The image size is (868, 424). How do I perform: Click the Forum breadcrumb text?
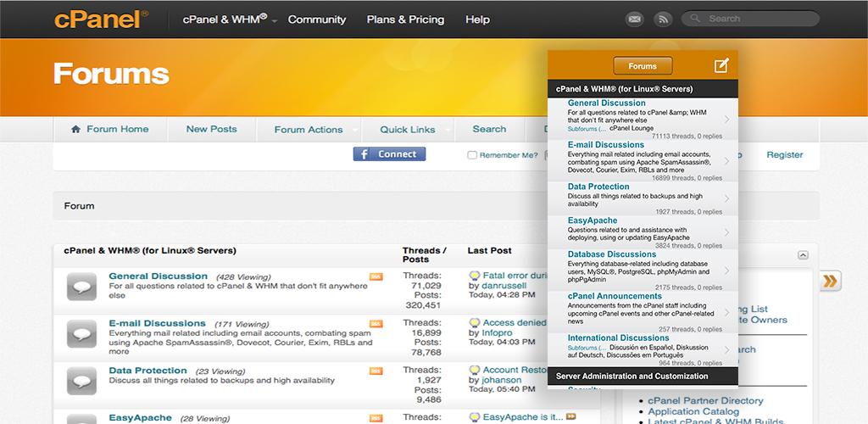79,206
